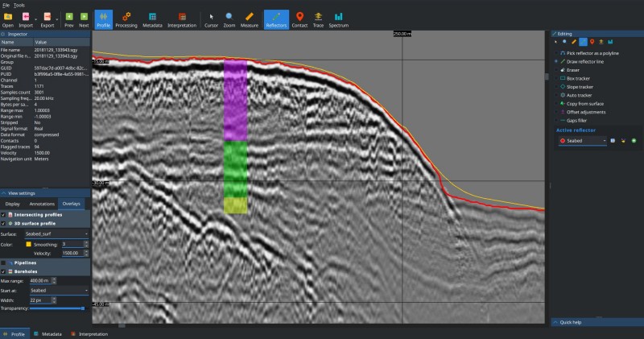Select the bottom Profile tab

click(14, 334)
